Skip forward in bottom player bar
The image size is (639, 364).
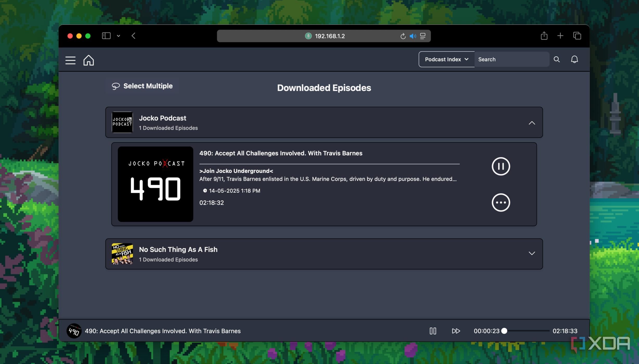pos(456,331)
